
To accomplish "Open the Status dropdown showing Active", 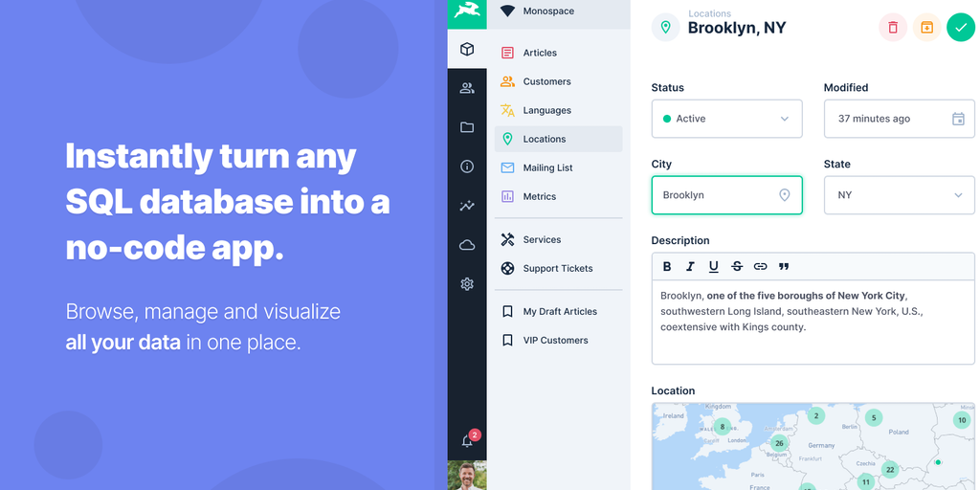I will pyautogui.click(x=727, y=119).
